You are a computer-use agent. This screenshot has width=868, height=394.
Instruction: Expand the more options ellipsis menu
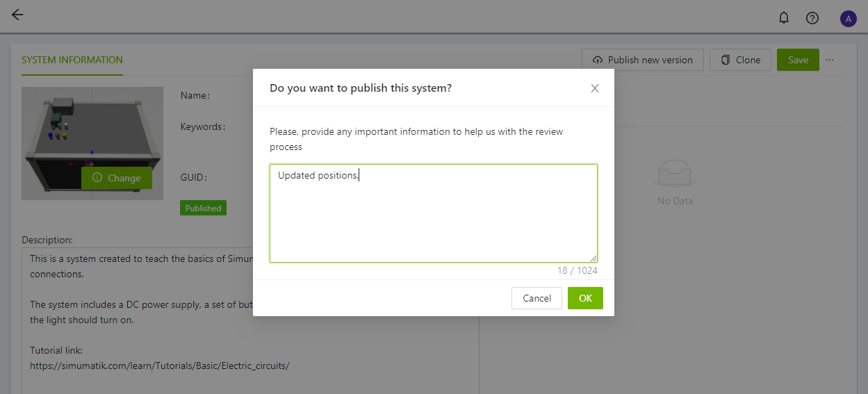pyautogui.click(x=830, y=60)
